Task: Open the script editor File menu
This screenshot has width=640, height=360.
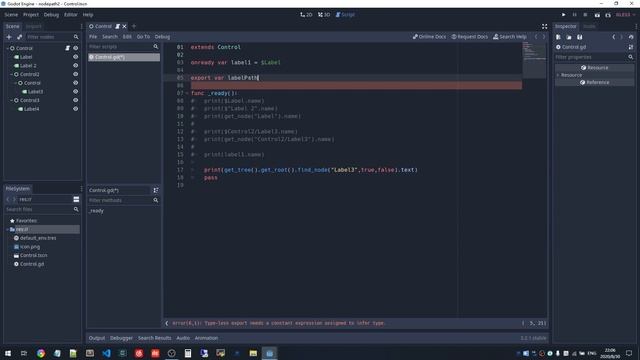Action: pyautogui.click(x=93, y=37)
